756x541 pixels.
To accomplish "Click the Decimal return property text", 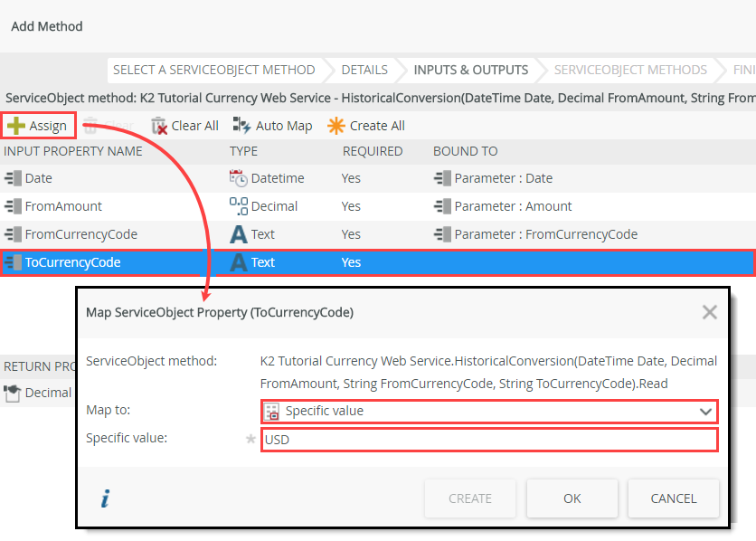I will click(48, 393).
